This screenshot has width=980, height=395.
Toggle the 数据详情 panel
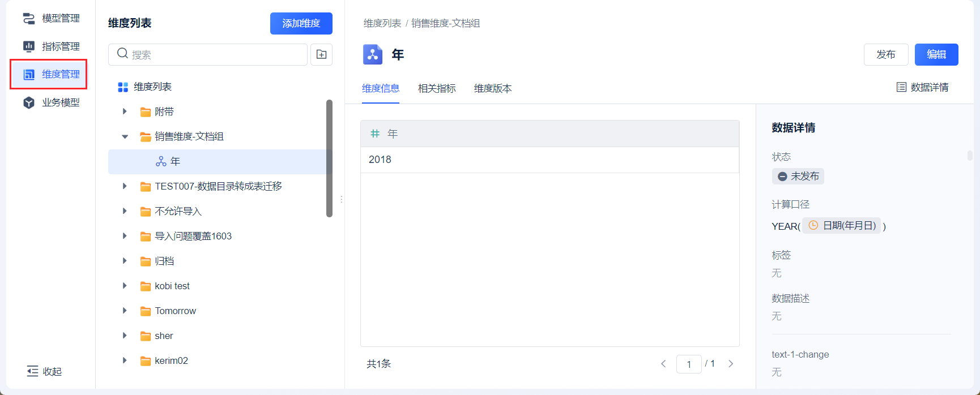click(922, 87)
